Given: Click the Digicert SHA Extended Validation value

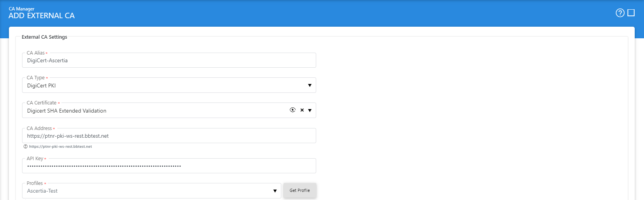Looking at the screenshot, I should 67,111.
